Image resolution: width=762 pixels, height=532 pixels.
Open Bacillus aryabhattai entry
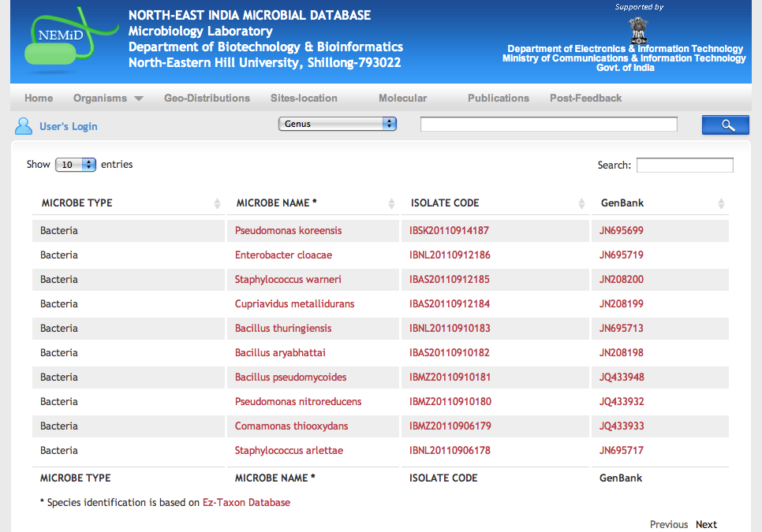click(280, 353)
